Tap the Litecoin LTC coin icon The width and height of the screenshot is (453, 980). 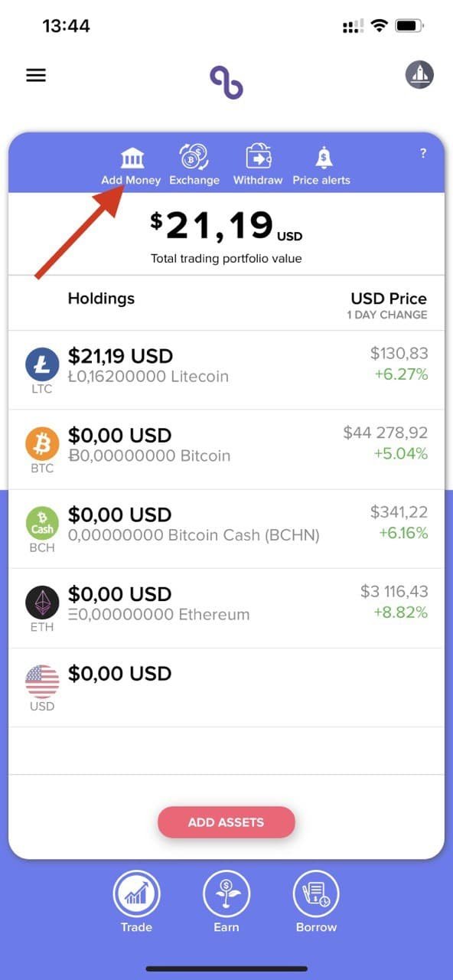click(42, 364)
